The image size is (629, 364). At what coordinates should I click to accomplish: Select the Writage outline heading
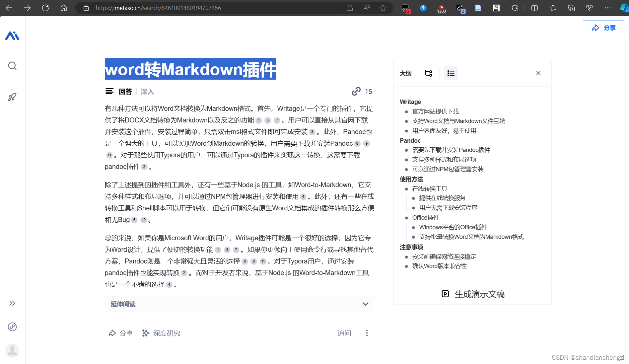tap(410, 102)
